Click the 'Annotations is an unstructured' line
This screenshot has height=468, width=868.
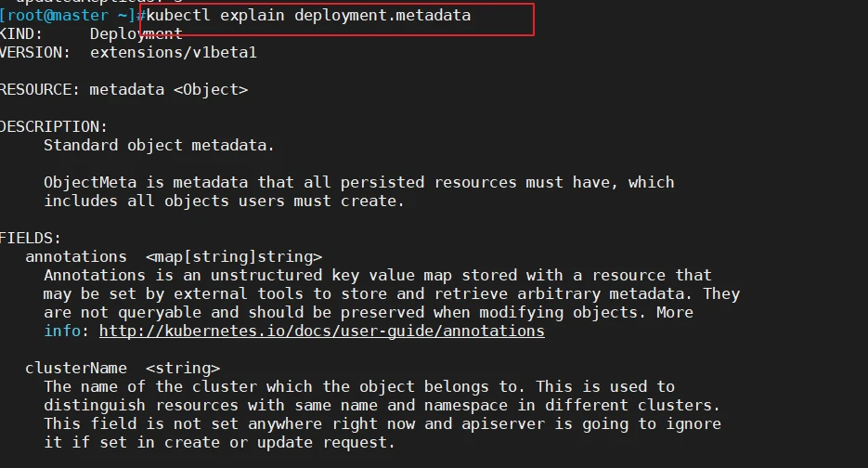(x=378, y=275)
